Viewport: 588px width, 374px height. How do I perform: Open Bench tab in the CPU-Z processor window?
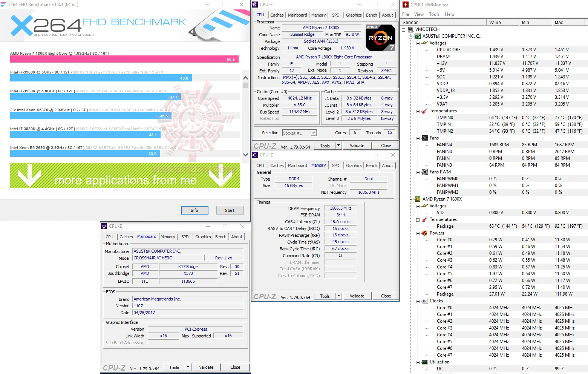[372, 15]
